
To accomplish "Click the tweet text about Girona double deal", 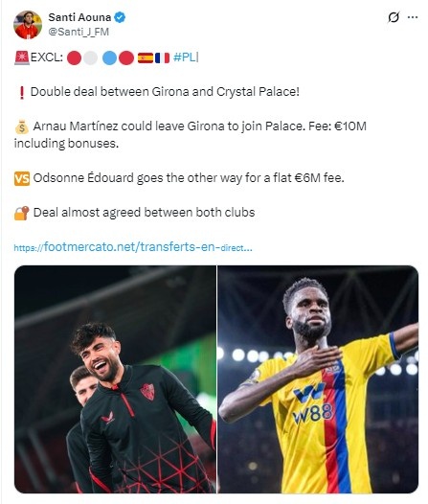I will pos(165,92).
